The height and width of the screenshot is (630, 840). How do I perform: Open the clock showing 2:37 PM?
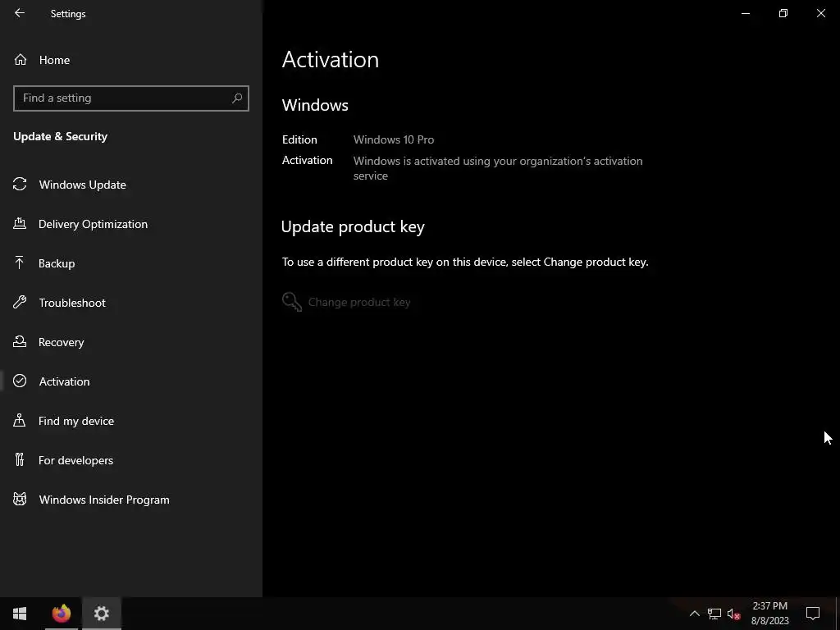click(x=769, y=614)
